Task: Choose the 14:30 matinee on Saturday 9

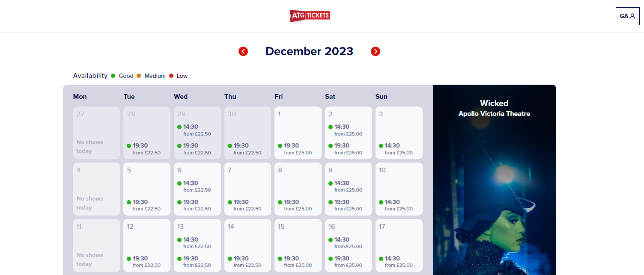Action: pos(345,186)
